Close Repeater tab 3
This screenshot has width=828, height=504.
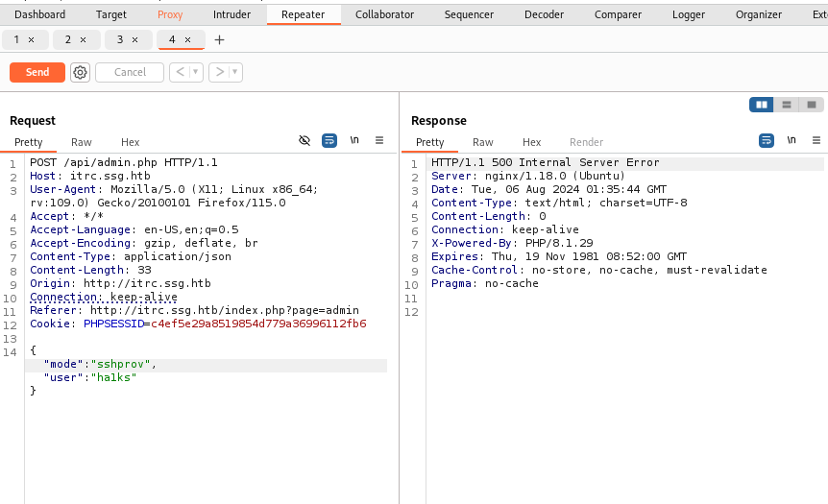pyautogui.click(x=134, y=39)
